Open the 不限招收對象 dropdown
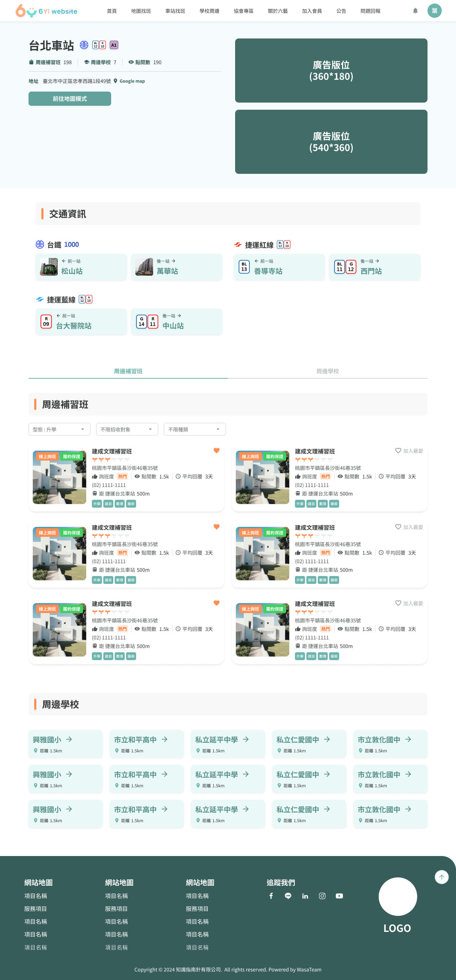 click(127, 429)
